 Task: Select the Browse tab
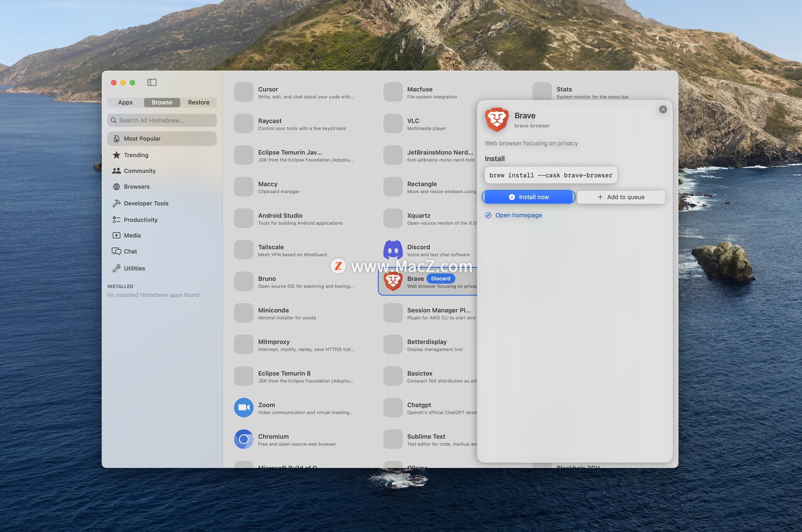(162, 102)
